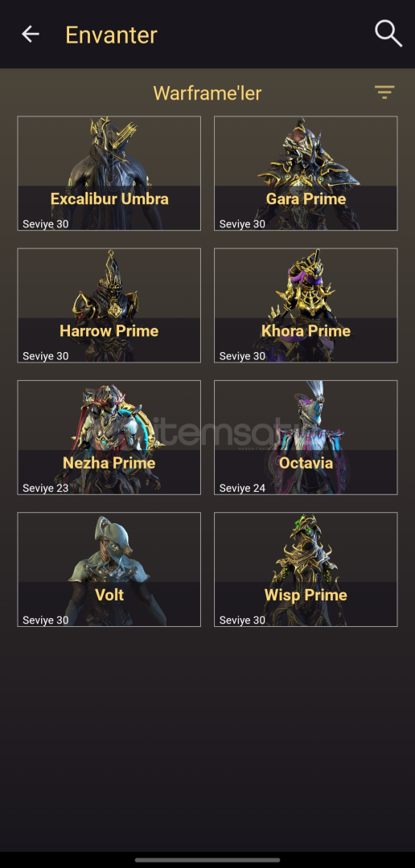Image resolution: width=415 pixels, height=868 pixels.
Task: Tap the system home gesture bar
Action: click(207, 860)
